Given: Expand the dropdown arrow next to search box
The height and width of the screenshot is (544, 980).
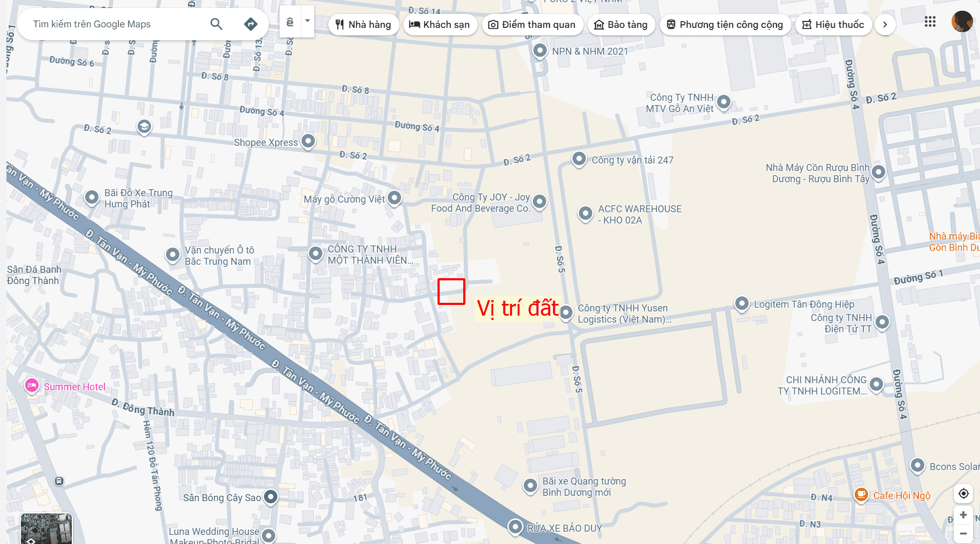Looking at the screenshot, I should (x=307, y=21).
